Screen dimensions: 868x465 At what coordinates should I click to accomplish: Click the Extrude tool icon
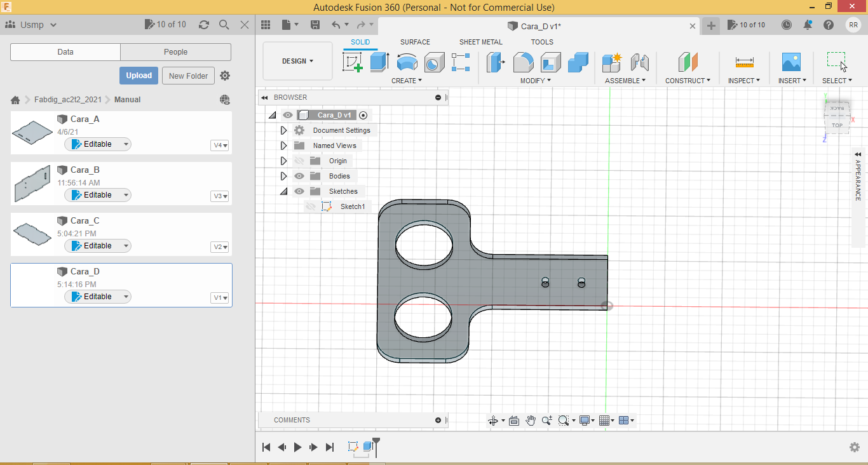[x=379, y=62]
